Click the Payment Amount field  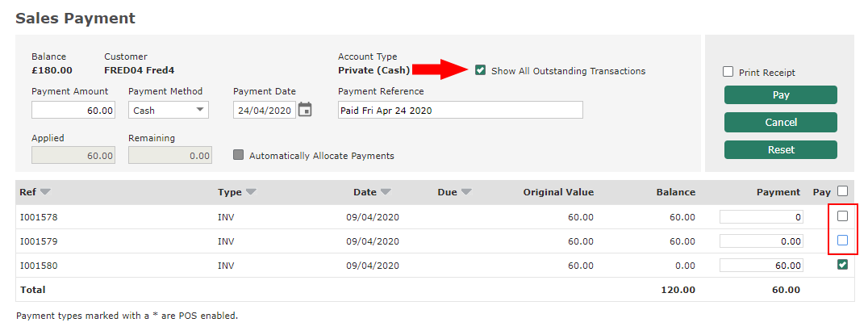[73, 111]
